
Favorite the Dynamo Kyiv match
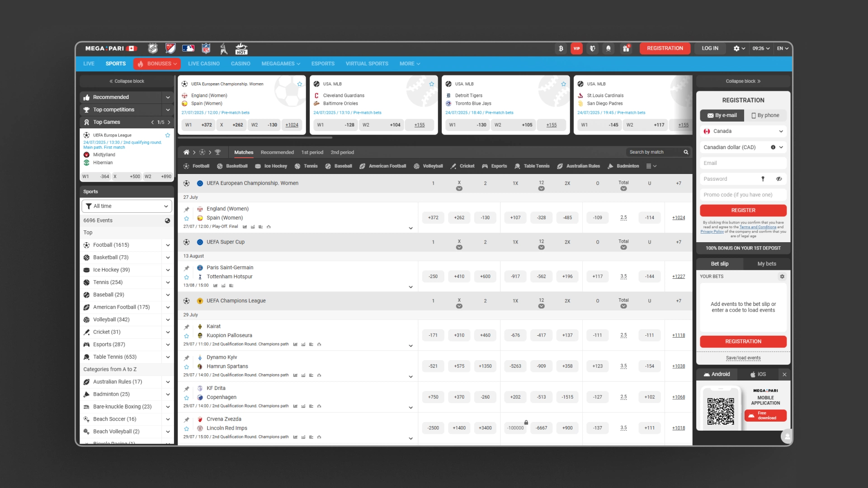[x=186, y=367]
